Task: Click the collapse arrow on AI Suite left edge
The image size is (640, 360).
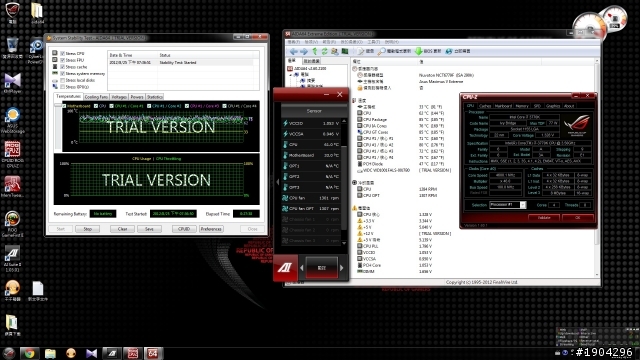Action: (278, 182)
